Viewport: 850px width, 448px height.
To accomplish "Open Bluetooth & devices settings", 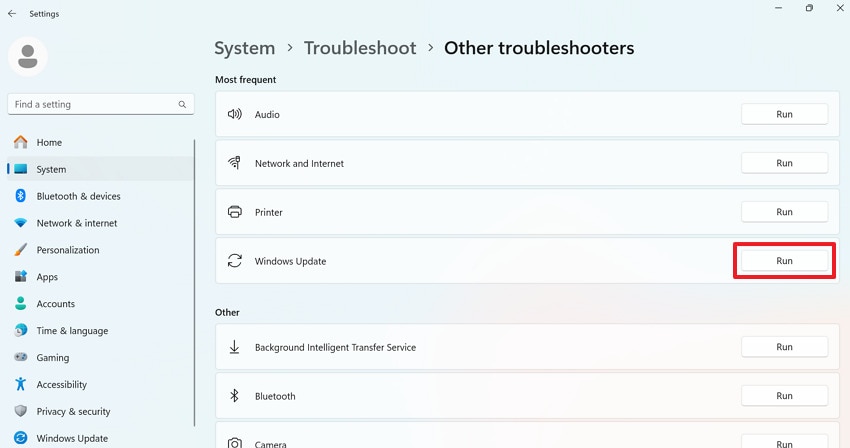I will (x=101, y=196).
